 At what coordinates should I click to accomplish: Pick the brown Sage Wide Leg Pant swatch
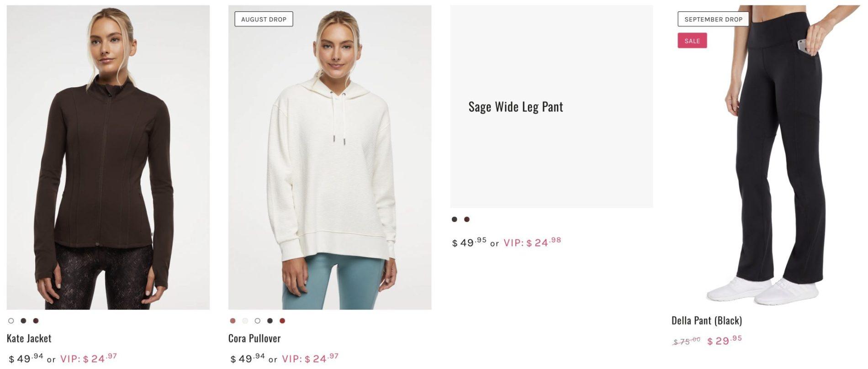point(467,219)
